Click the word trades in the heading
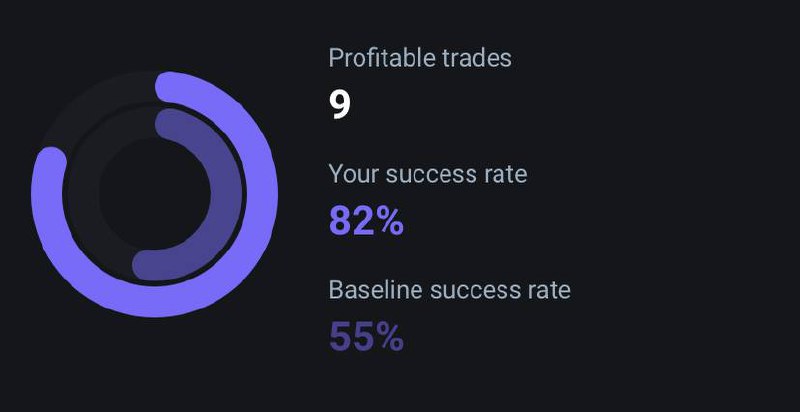This screenshot has height=412, width=800. (477, 58)
